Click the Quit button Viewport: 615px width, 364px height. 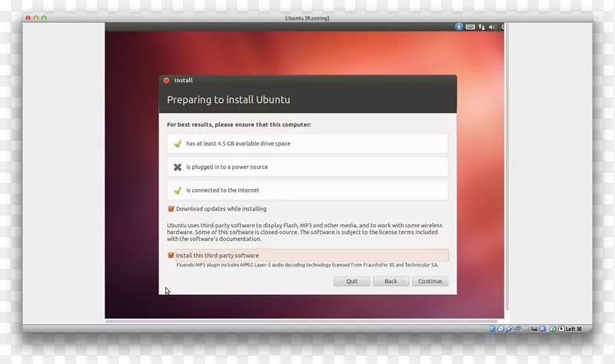pos(352,281)
